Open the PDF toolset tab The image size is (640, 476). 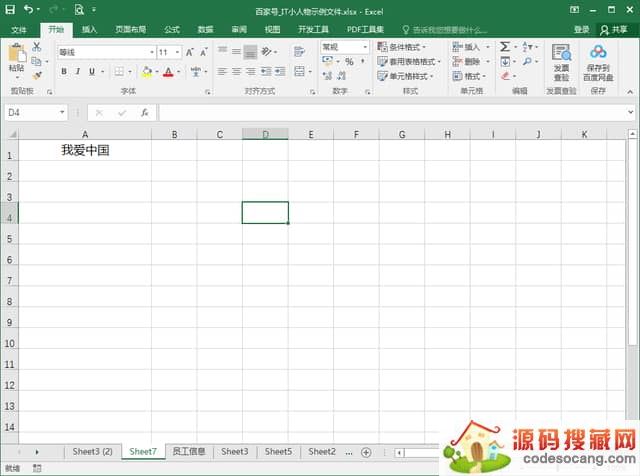tap(365, 29)
